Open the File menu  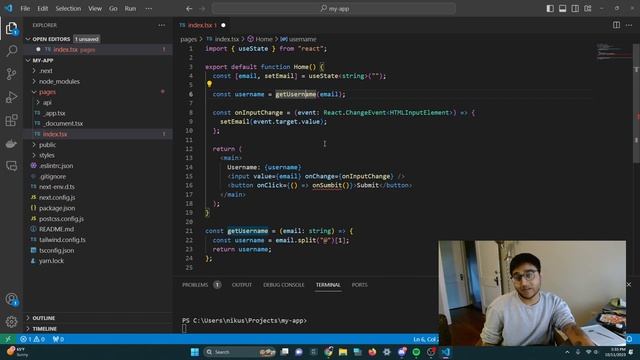(25, 9)
